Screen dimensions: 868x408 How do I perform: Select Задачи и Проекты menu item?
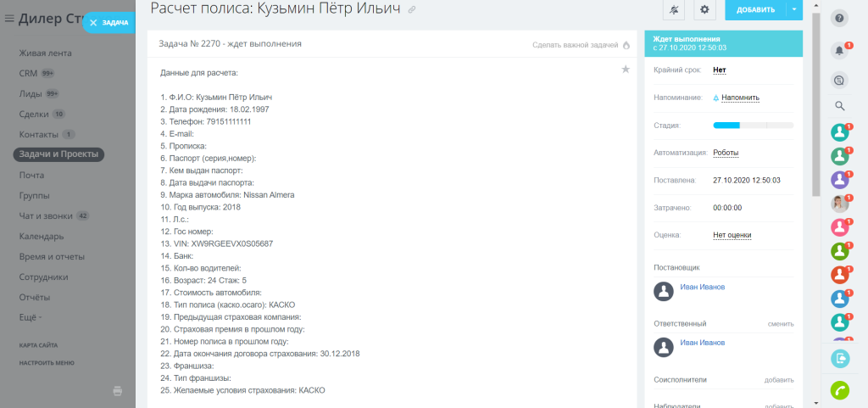pyautogui.click(x=58, y=154)
